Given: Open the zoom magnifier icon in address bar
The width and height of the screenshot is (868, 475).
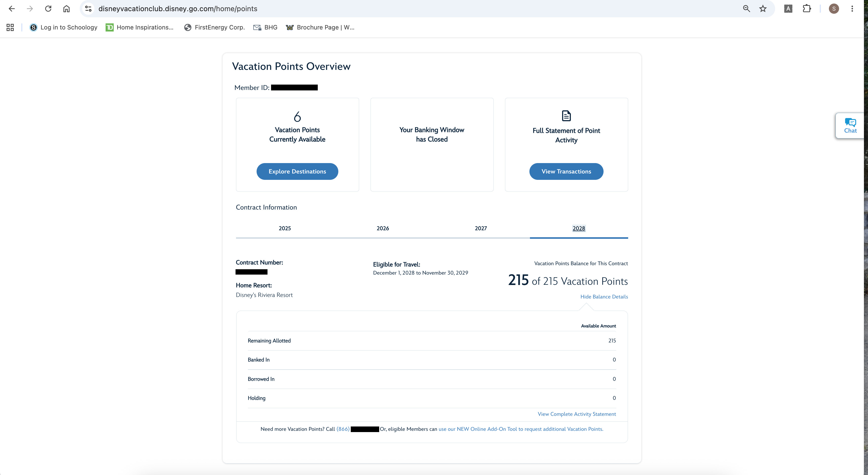Looking at the screenshot, I should [x=746, y=9].
